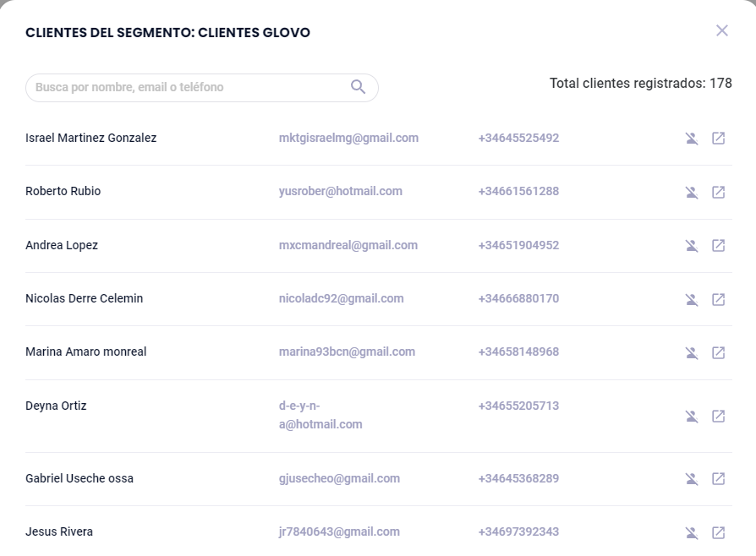Open Israel Martinez Gonzalez's profile in new window
The image size is (756, 556).
pyautogui.click(x=718, y=139)
